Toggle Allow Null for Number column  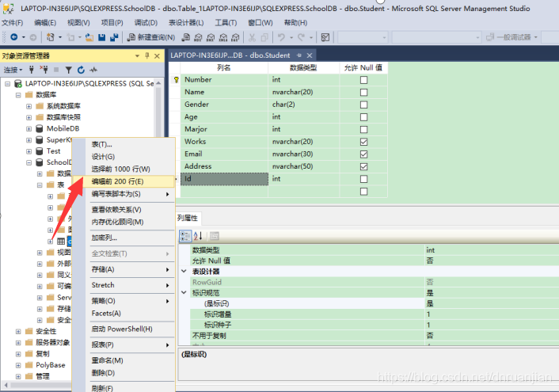point(363,80)
